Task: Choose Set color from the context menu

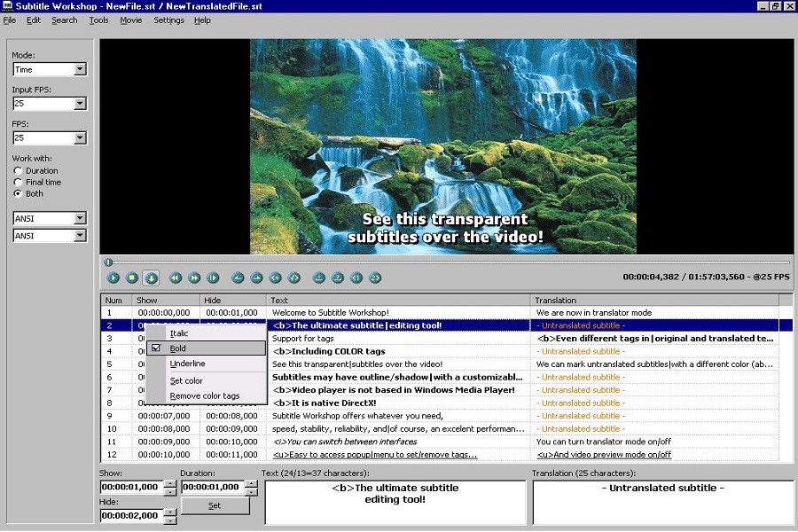Action: click(x=186, y=380)
